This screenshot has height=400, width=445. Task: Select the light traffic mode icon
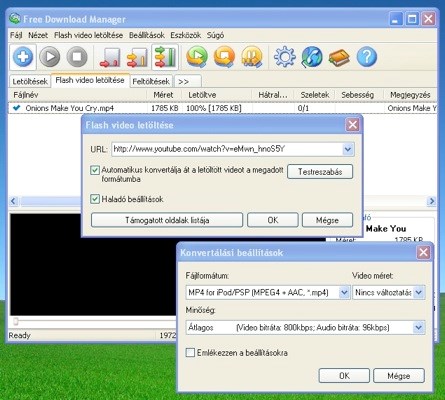110,57
